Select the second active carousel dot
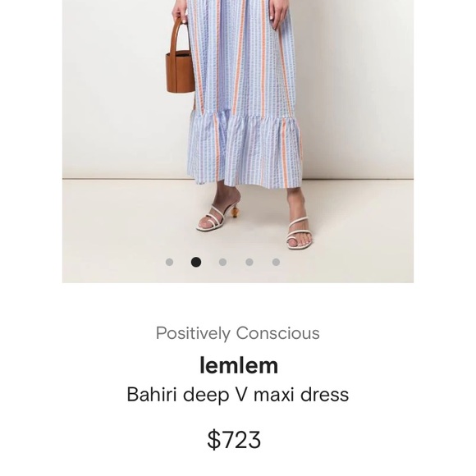476x476 pixels. (196, 262)
